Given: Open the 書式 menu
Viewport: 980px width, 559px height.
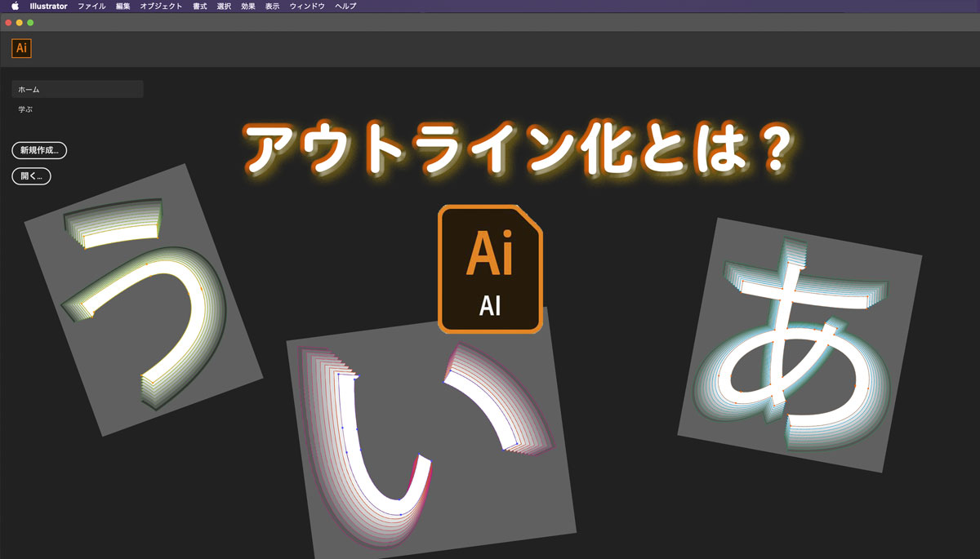Looking at the screenshot, I should (x=198, y=6).
